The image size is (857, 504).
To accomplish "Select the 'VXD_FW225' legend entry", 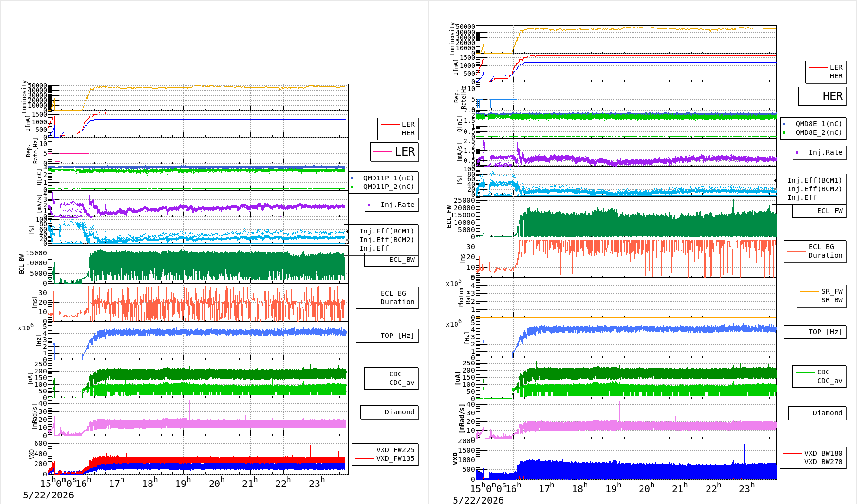I will tap(385, 450).
